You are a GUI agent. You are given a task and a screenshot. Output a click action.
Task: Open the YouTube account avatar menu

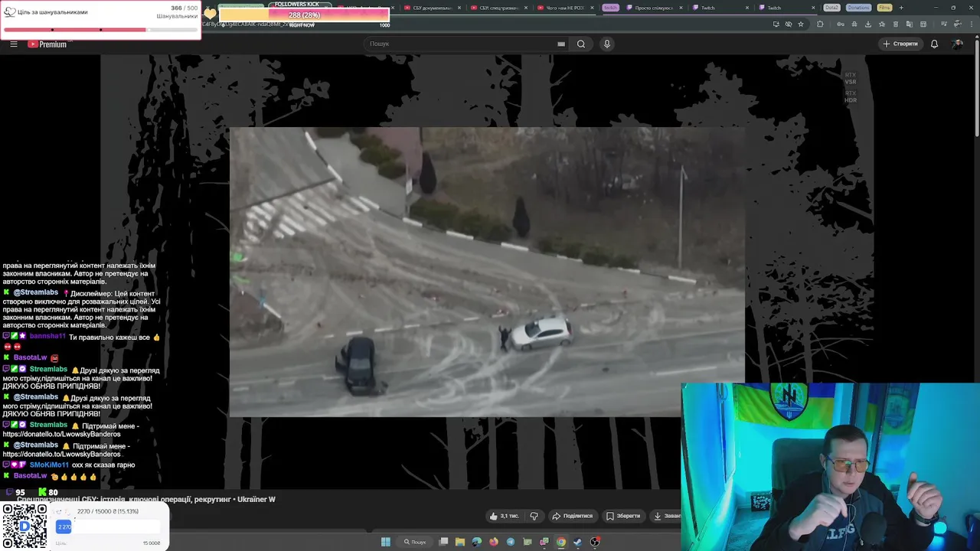tap(957, 44)
